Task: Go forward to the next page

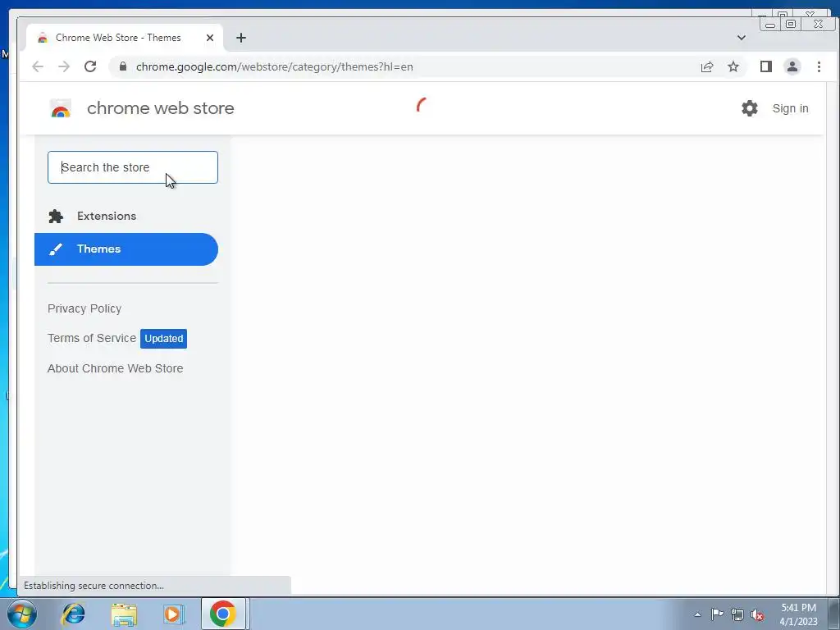Action: click(64, 66)
